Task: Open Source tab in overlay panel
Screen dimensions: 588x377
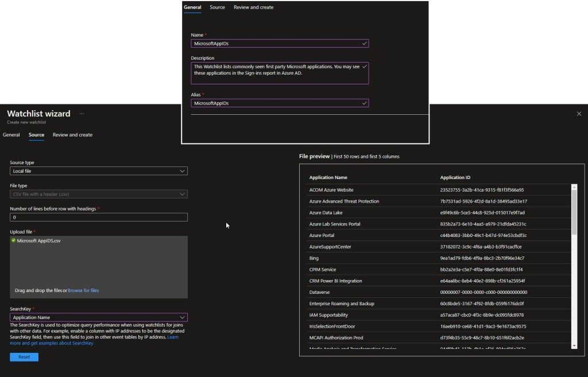Action: point(217,7)
